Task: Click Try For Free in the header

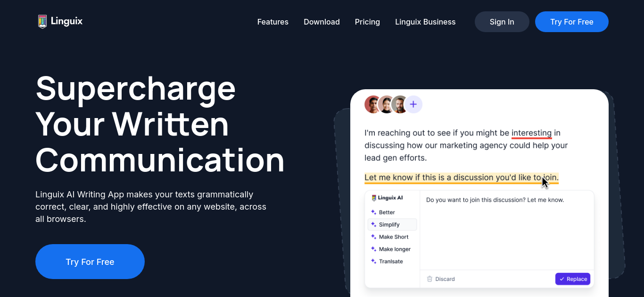Action: pos(572,22)
